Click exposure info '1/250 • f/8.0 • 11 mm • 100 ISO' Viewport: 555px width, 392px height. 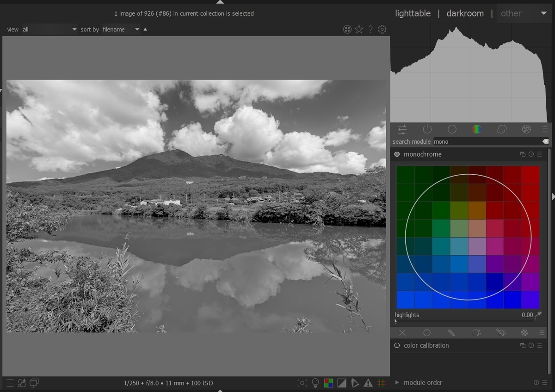click(x=168, y=383)
